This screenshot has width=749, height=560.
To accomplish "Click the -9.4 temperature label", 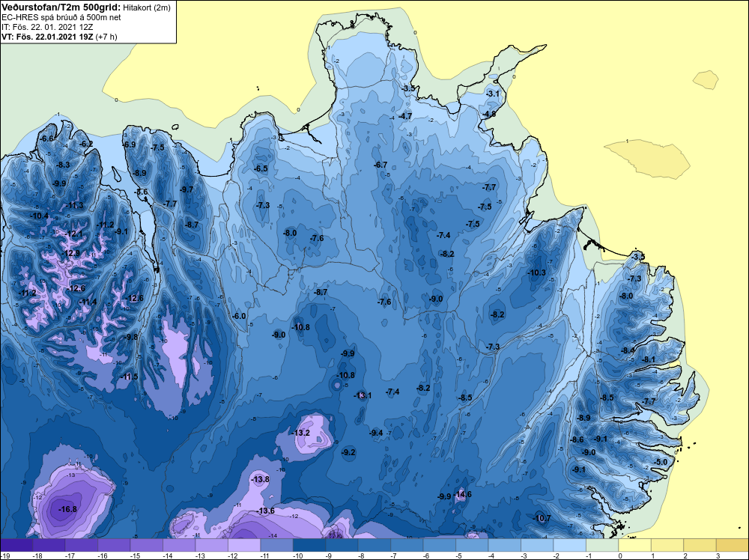I will (x=376, y=433).
